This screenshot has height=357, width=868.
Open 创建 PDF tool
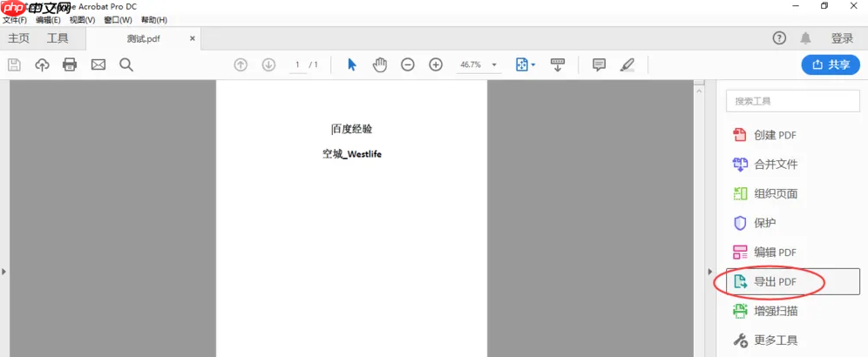pyautogui.click(x=764, y=135)
